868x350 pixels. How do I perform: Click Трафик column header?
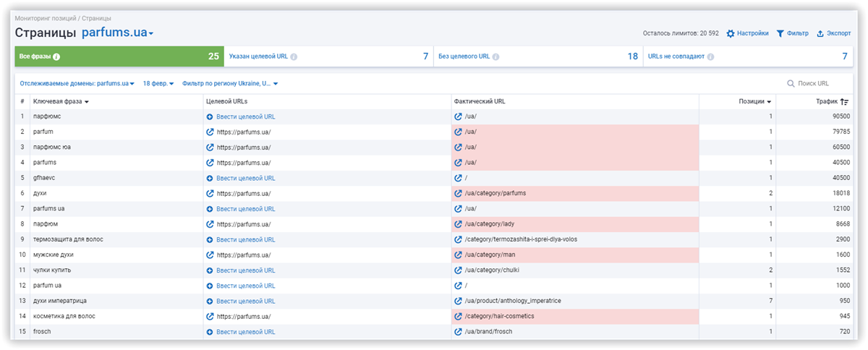[x=826, y=102]
